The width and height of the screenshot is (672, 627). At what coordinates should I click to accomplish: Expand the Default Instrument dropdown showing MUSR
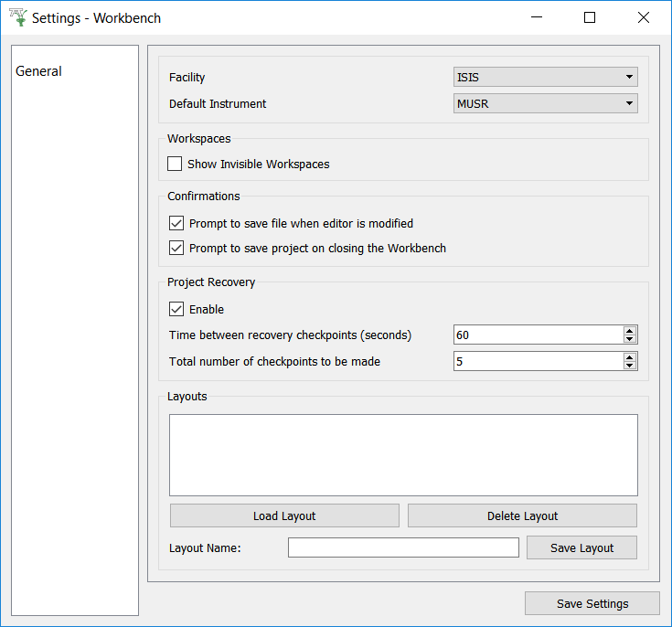point(545,104)
